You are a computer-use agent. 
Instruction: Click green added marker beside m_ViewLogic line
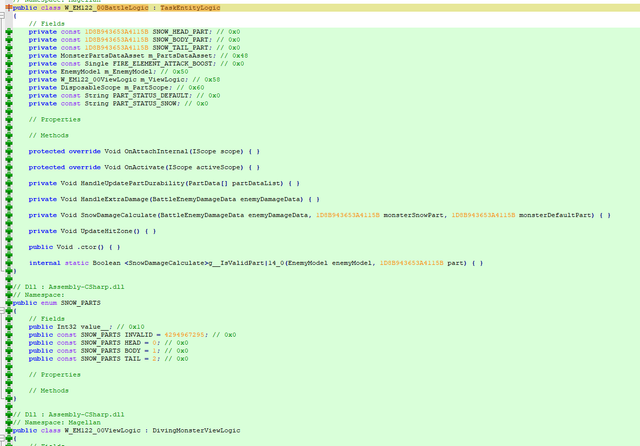[x=9, y=79]
